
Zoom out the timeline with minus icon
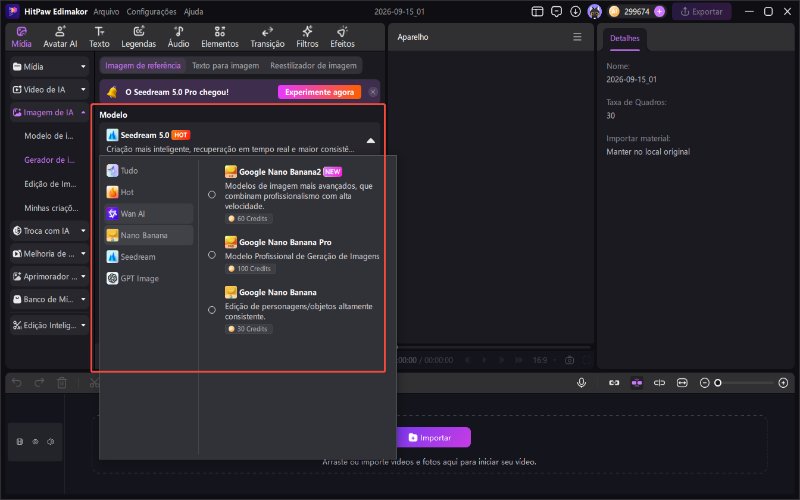[705, 383]
